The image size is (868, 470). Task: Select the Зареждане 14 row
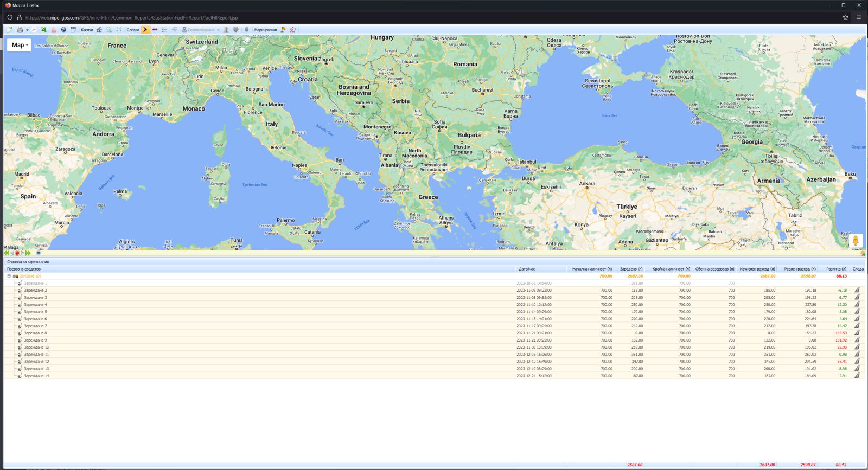434,376
